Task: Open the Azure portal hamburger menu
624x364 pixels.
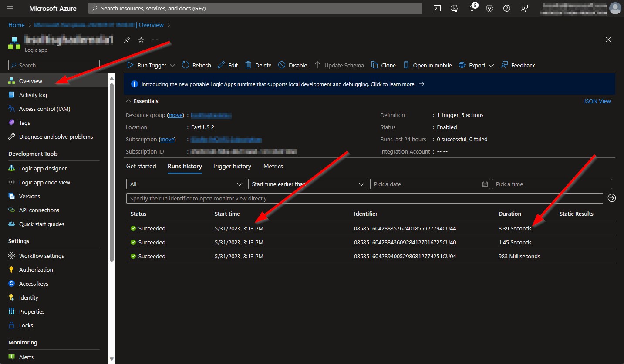Action: (10, 8)
